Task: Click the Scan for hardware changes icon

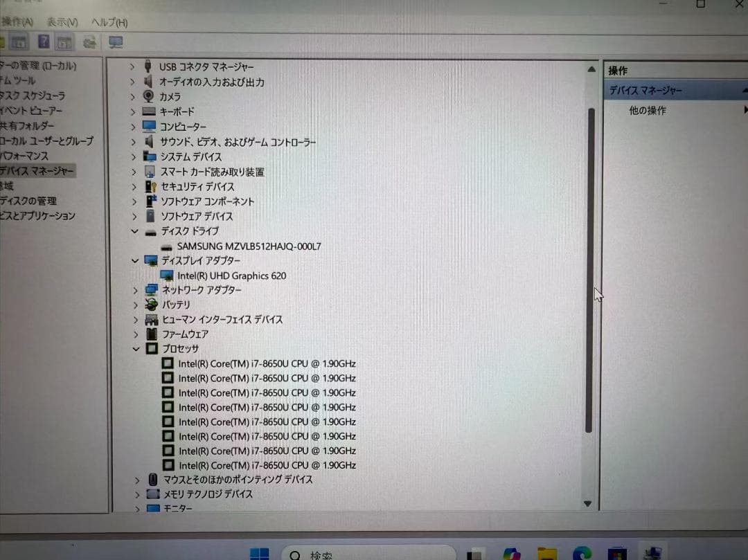Action: 89,42
